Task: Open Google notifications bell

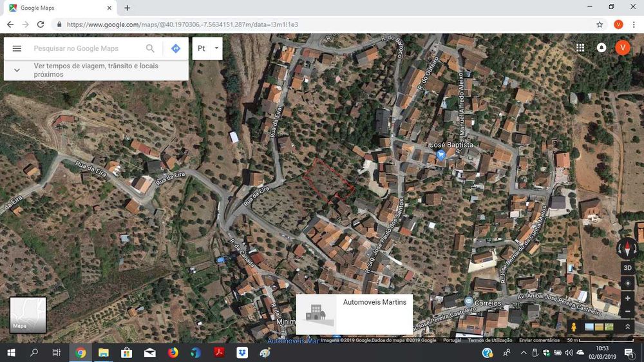Action: click(601, 48)
